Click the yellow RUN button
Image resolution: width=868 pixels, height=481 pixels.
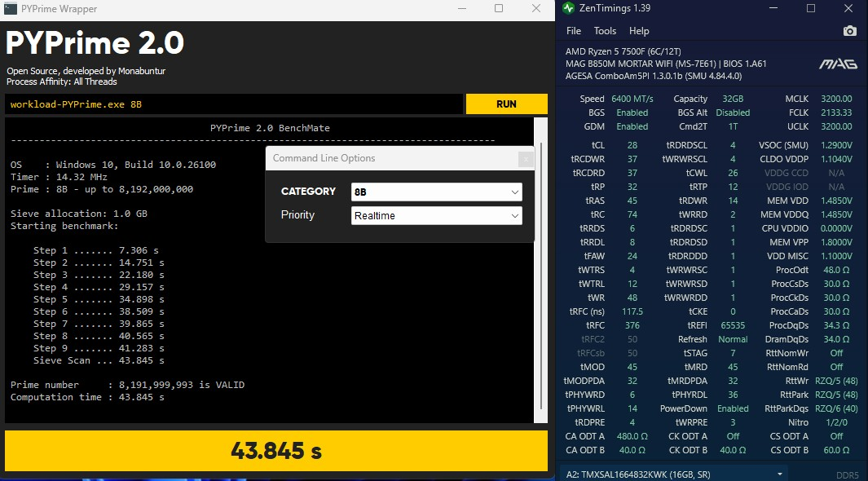pyautogui.click(x=506, y=104)
